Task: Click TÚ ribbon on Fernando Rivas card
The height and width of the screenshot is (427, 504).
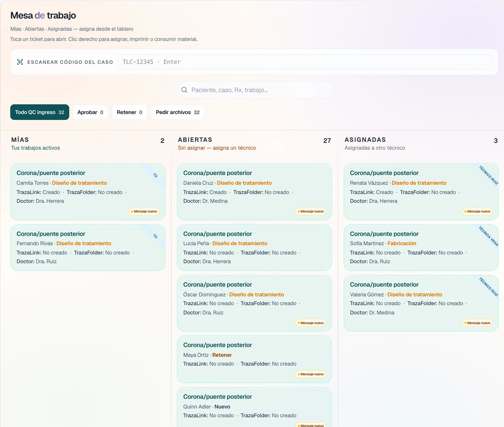Action: (x=155, y=236)
